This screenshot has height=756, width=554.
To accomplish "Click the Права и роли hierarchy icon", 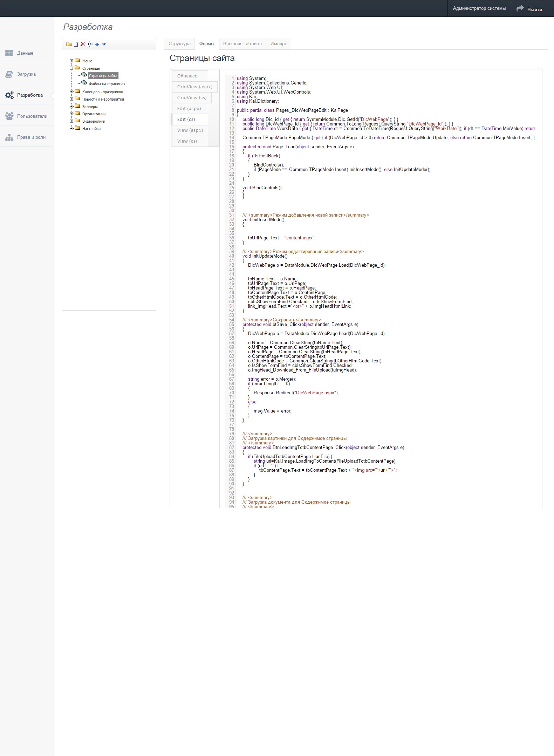I will [x=9, y=137].
